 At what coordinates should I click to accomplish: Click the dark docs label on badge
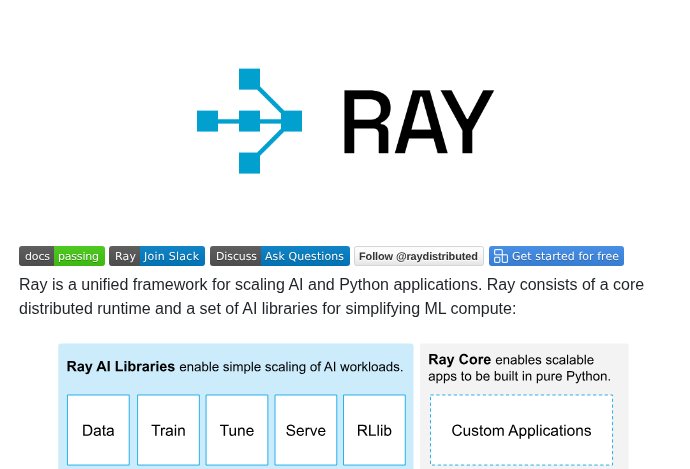pyautogui.click(x=37, y=256)
